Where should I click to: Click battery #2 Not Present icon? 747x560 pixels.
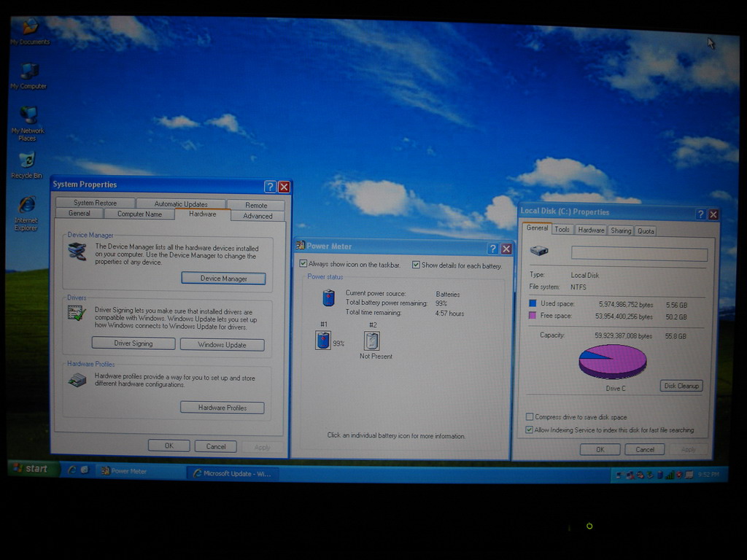371,341
